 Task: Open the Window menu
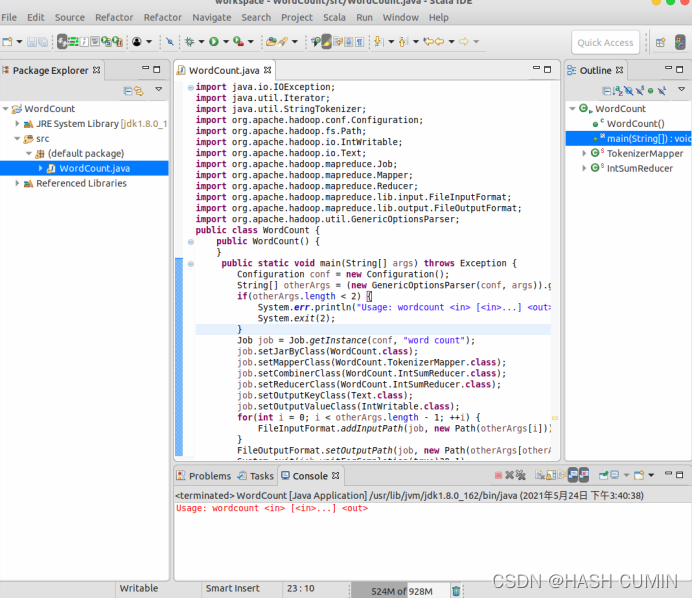(x=400, y=18)
